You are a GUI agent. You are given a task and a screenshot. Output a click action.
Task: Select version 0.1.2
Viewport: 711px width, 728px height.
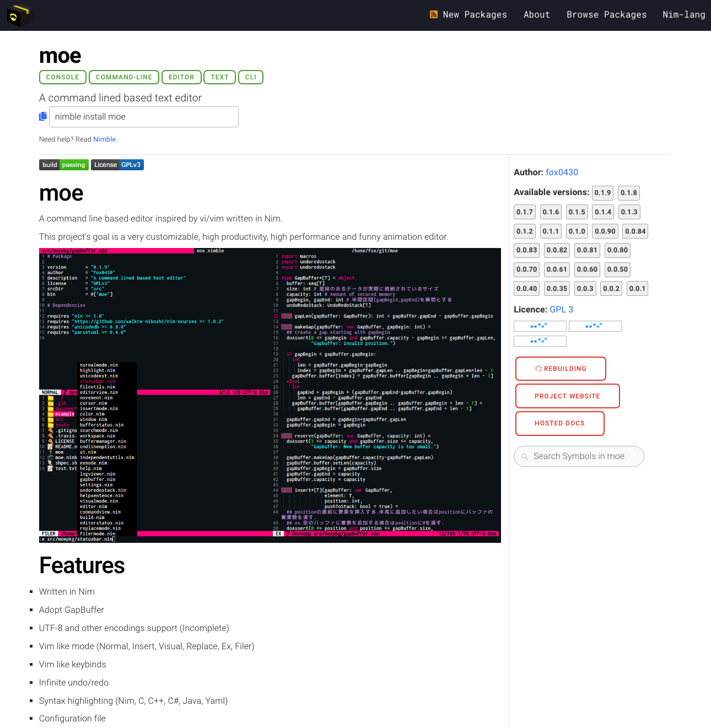525,231
